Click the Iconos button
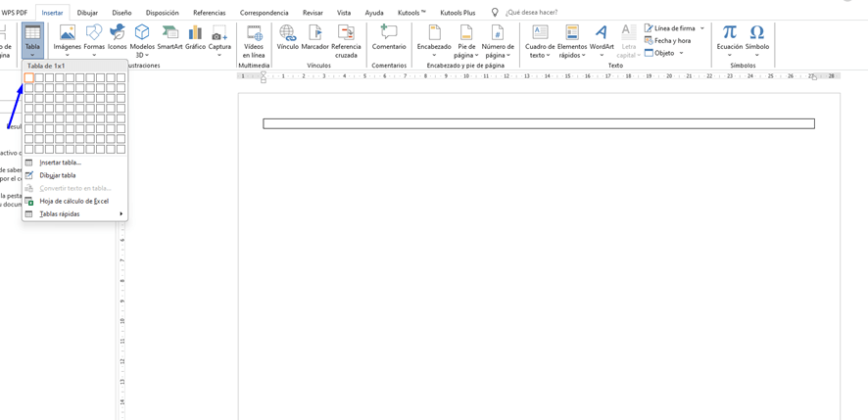 118,38
